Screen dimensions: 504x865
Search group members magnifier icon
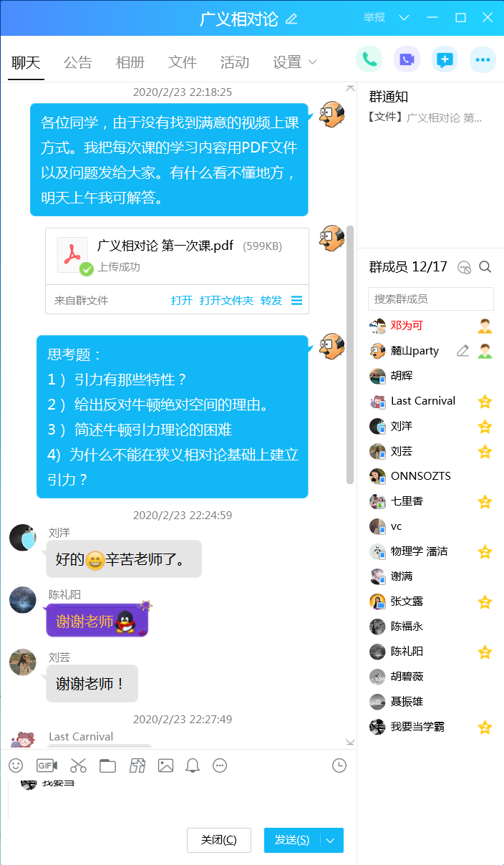pos(485,267)
